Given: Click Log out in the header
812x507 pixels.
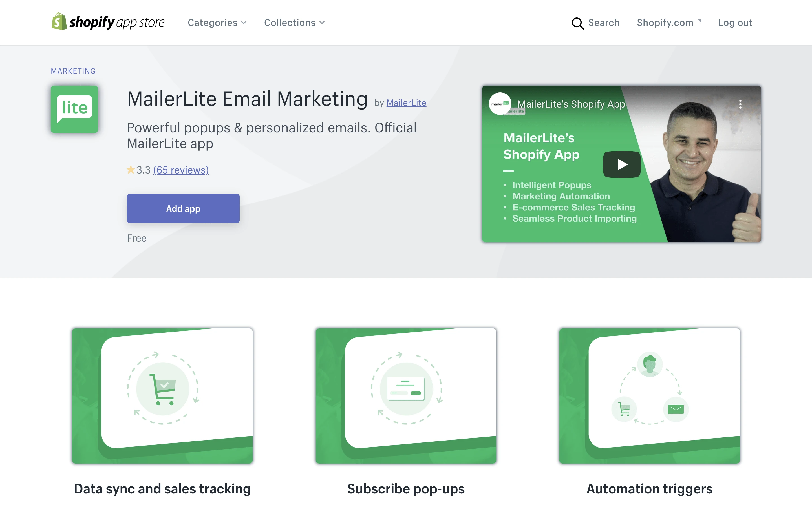Looking at the screenshot, I should tap(735, 23).
